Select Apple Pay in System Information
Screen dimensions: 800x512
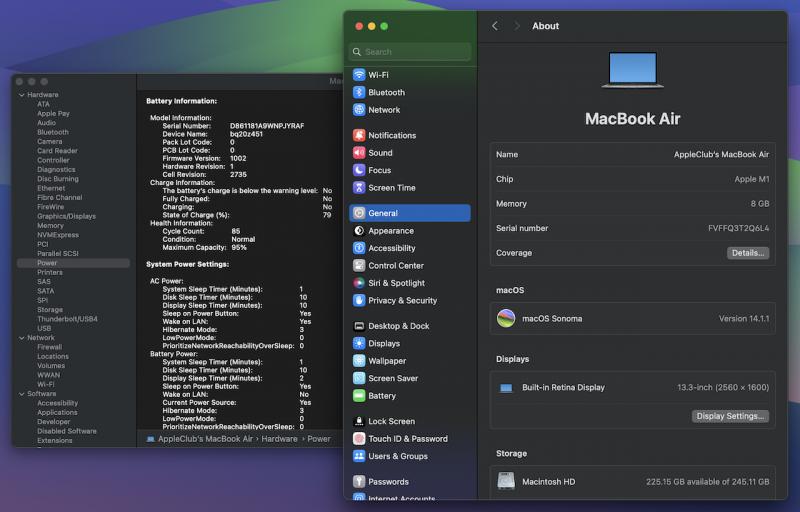coord(53,113)
